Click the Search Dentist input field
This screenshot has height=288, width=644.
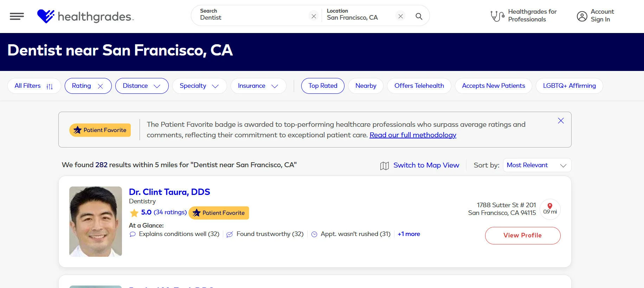(x=253, y=15)
